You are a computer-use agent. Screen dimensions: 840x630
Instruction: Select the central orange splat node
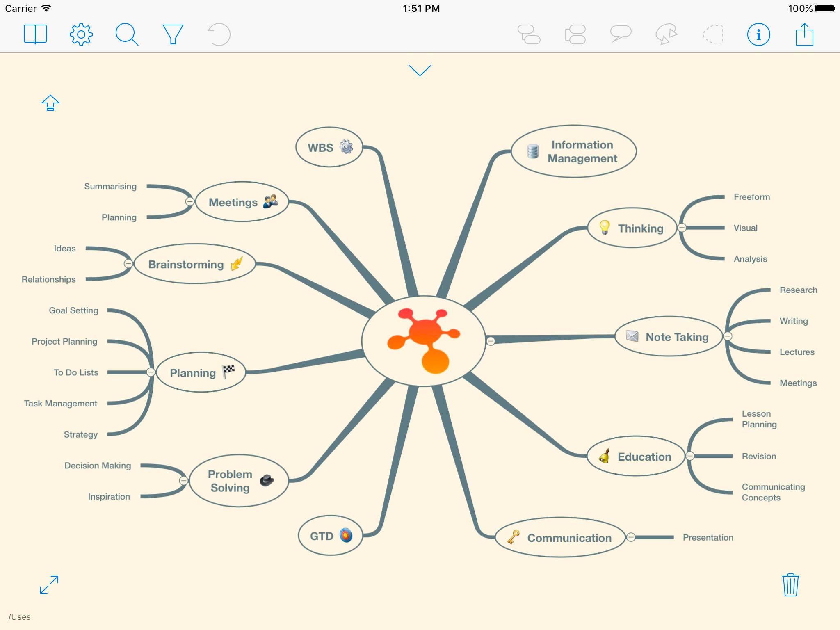[x=424, y=341]
